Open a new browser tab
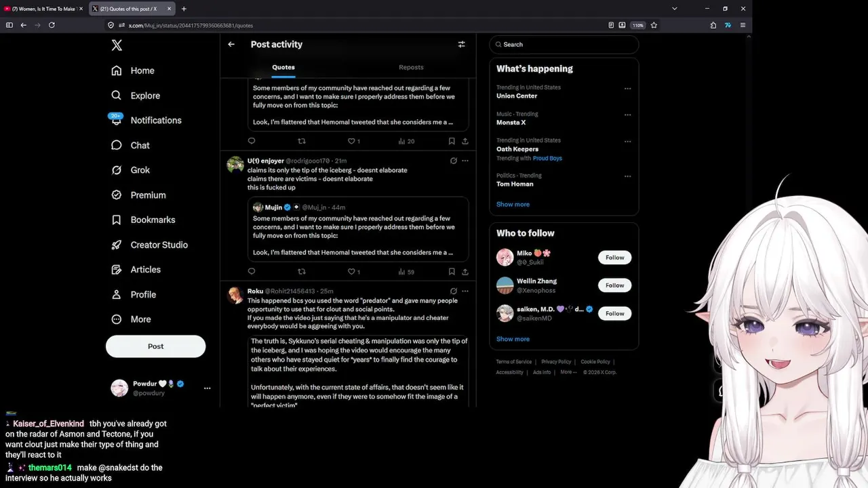Image resolution: width=868 pixels, height=488 pixels. pos(184,9)
